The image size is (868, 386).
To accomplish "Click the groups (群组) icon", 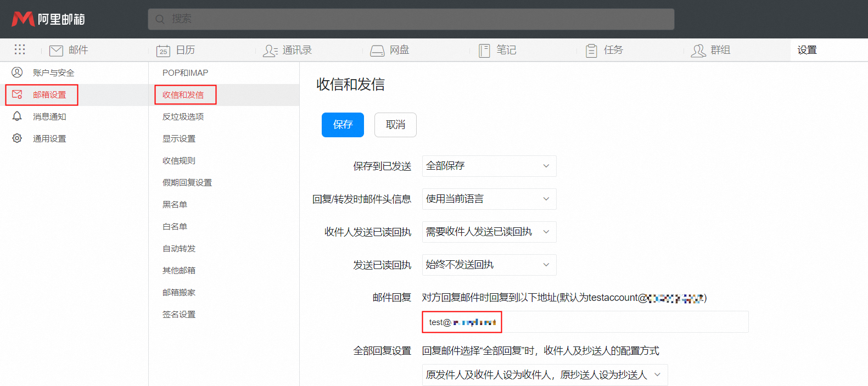I will tap(698, 51).
